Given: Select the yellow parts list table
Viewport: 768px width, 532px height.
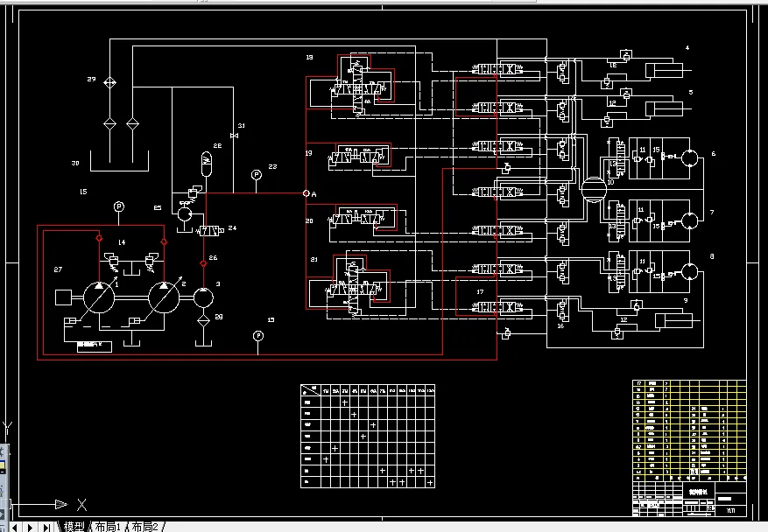Looking at the screenshot, I should pos(689,430).
